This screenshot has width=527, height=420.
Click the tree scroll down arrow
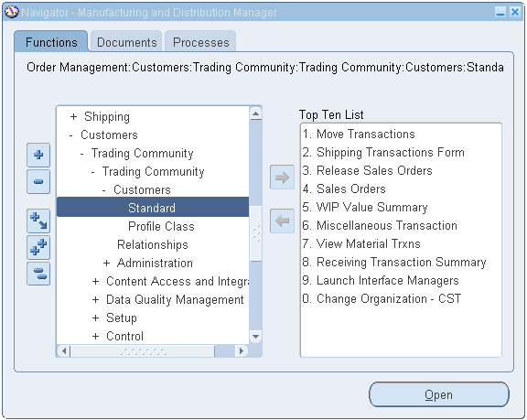point(256,337)
